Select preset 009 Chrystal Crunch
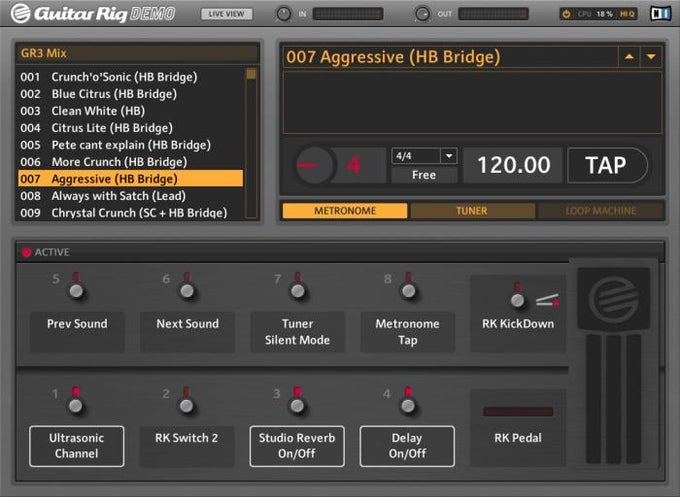This screenshot has height=497, width=680. click(x=131, y=213)
